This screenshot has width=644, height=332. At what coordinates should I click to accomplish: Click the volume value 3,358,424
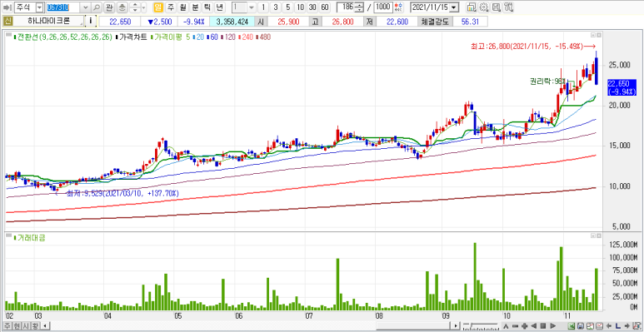pyautogui.click(x=232, y=22)
